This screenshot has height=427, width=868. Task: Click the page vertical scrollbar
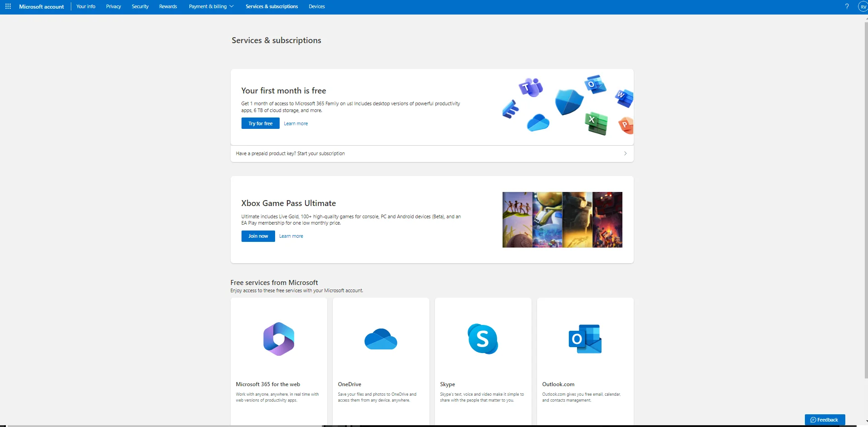(x=866, y=200)
